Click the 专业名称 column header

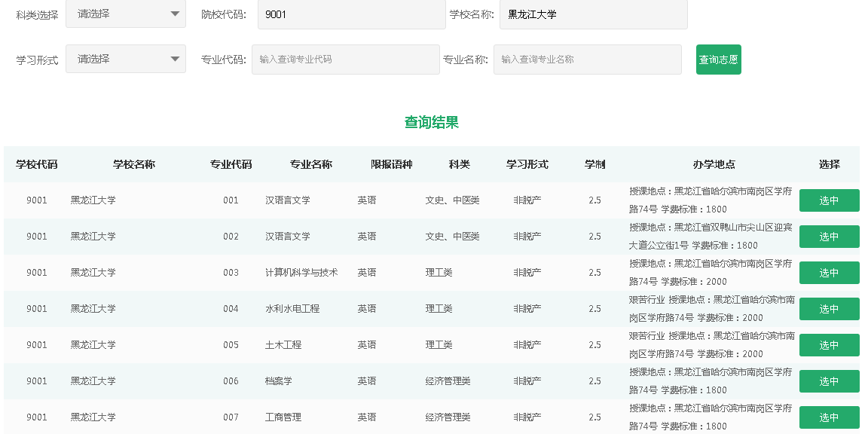[x=310, y=164]
